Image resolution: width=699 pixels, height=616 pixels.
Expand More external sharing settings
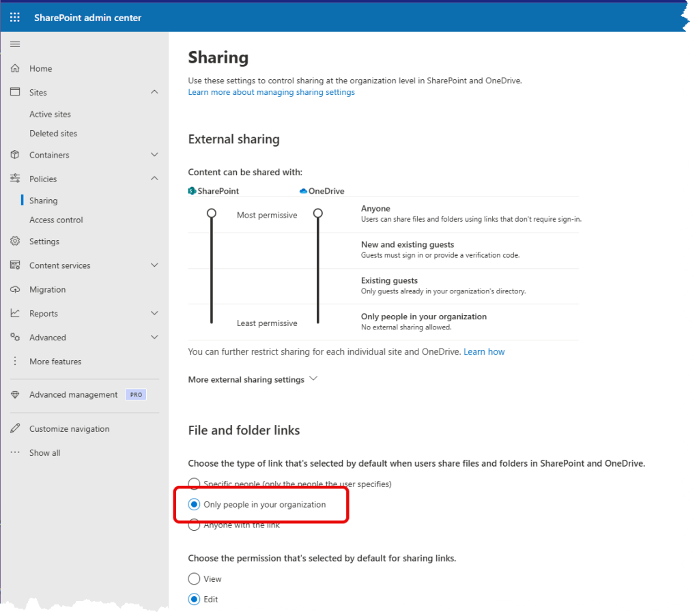(x=253, y=379)
